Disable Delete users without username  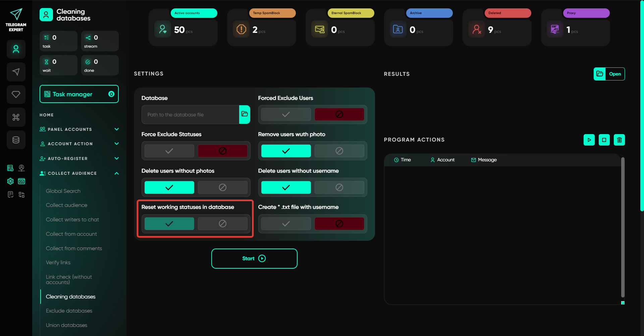339,187
